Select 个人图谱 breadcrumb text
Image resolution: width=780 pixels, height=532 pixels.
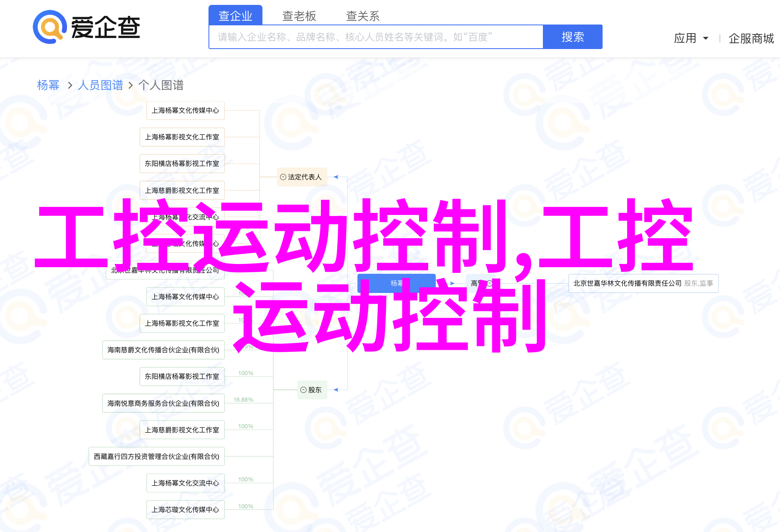pos(161,85)
